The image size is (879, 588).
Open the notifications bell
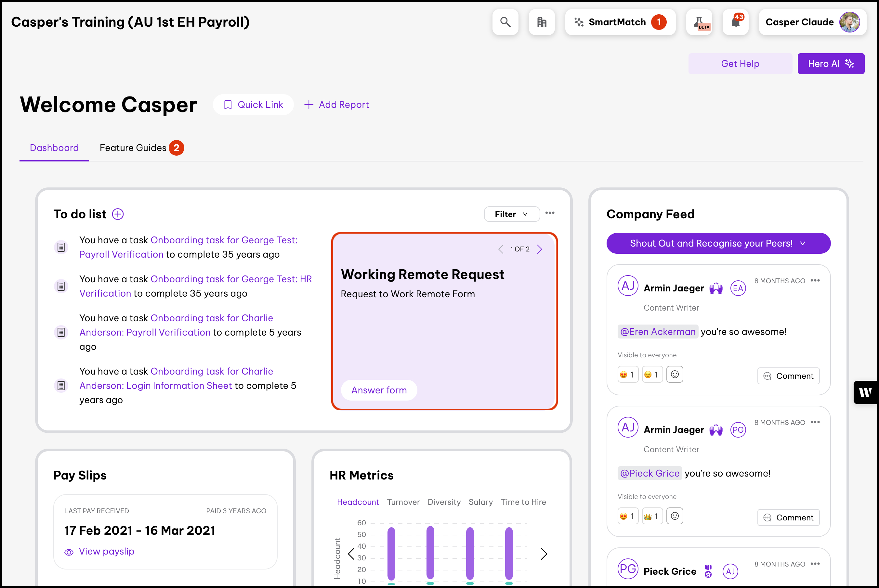point(735,22)
